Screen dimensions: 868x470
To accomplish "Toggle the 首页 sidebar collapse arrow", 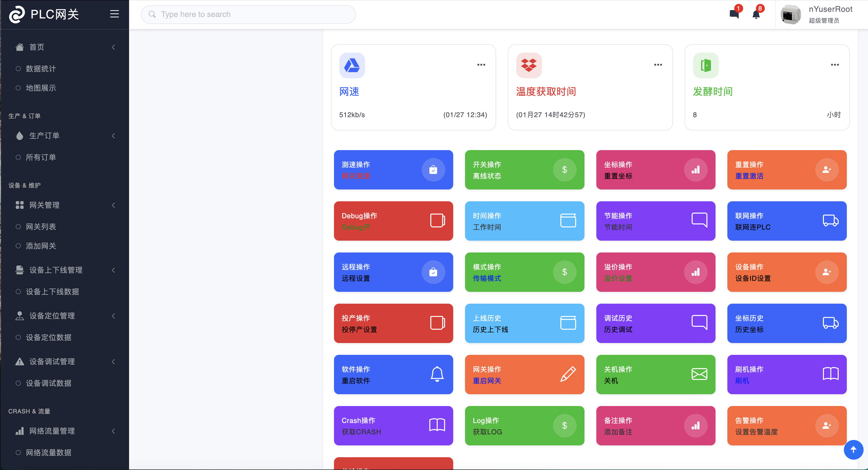I will [x=114, y=47].
